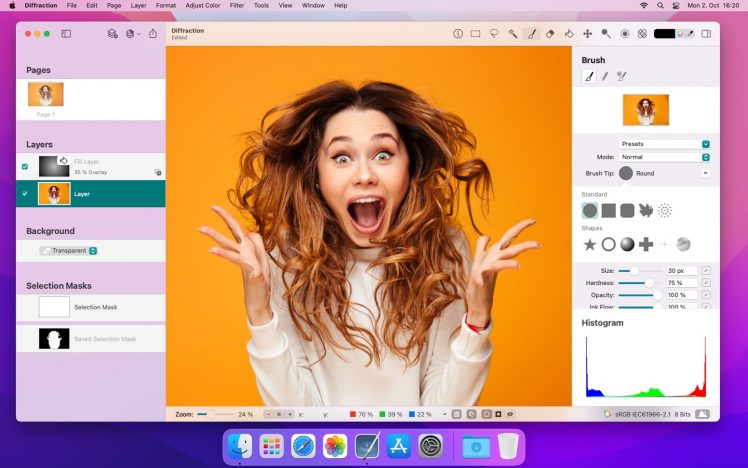Open the Filter menu
The height and width of the screenshot is (468, 748).
[x=236, y=5]
